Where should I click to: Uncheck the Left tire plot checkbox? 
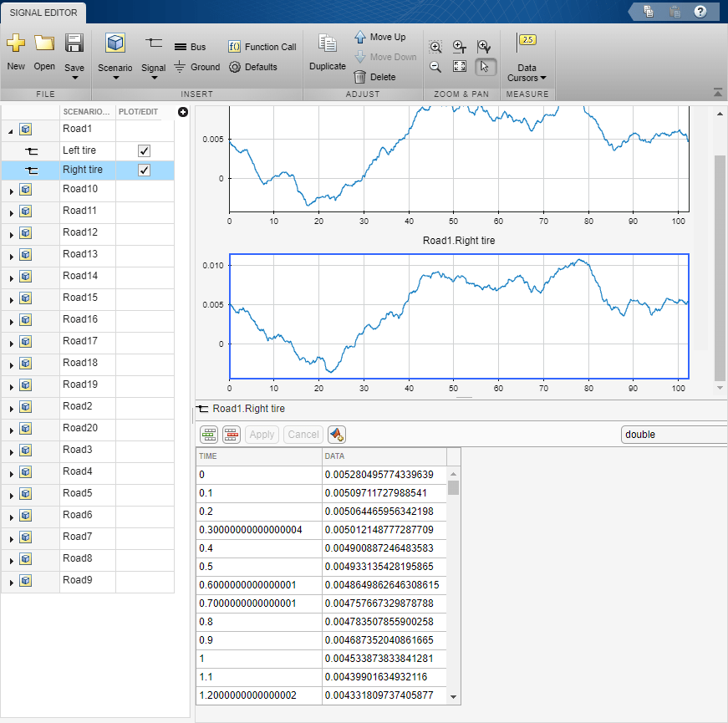tap(144, 150)
